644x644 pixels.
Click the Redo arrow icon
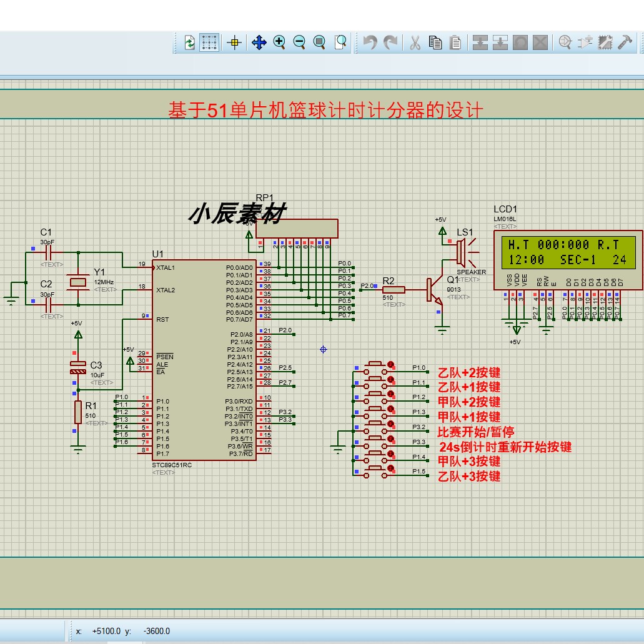pos(390,42)
